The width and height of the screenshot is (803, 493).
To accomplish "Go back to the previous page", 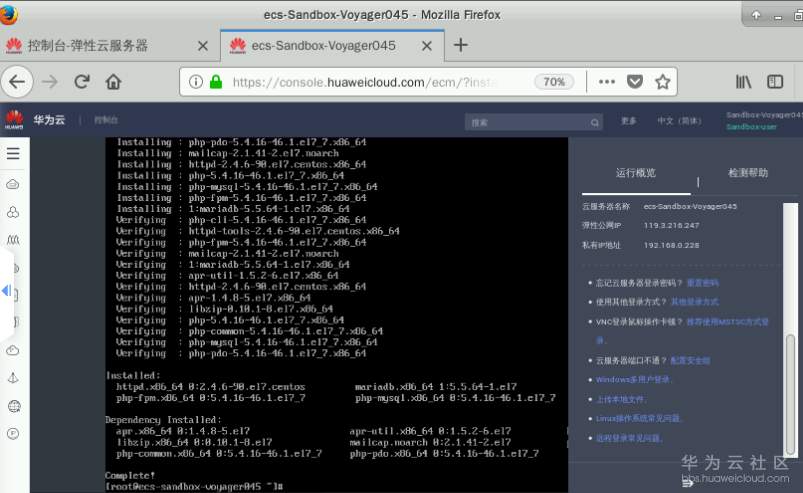I will point(17,82).
